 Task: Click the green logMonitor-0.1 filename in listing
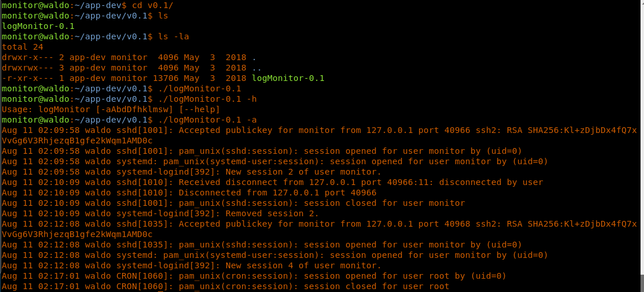tap(288, 78)
